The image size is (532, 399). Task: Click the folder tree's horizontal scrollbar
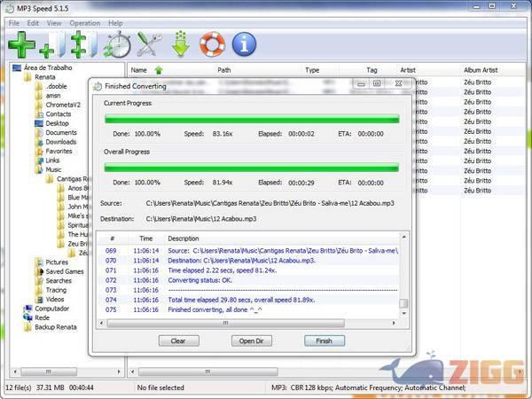pos(49,372)
